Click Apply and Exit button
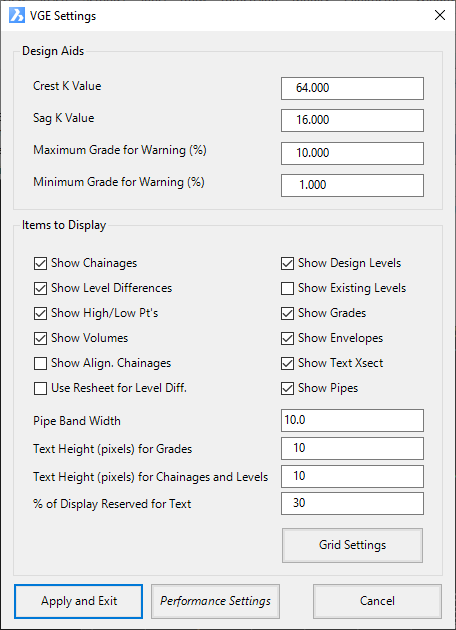456x630 pixels. [79, 601]
